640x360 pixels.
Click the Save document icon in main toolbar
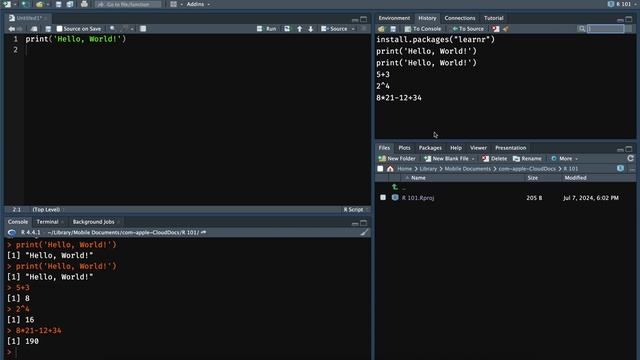[58, 4]
